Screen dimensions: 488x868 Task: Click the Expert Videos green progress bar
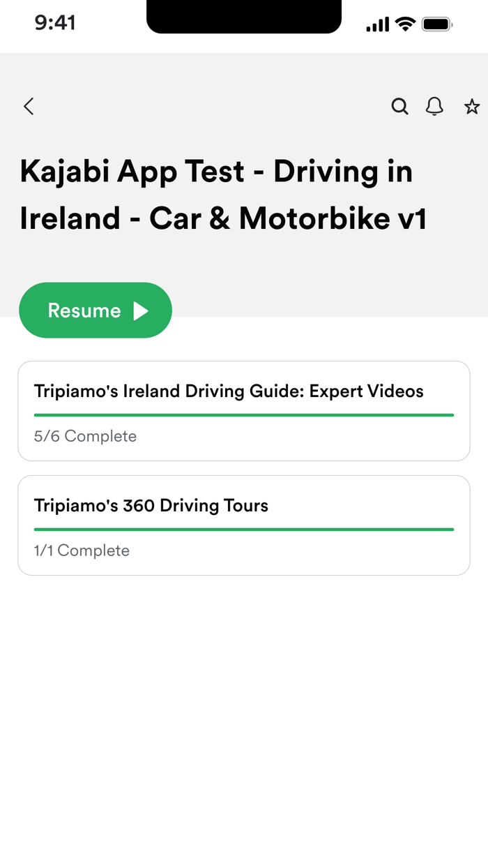click(x=244, y=414)
